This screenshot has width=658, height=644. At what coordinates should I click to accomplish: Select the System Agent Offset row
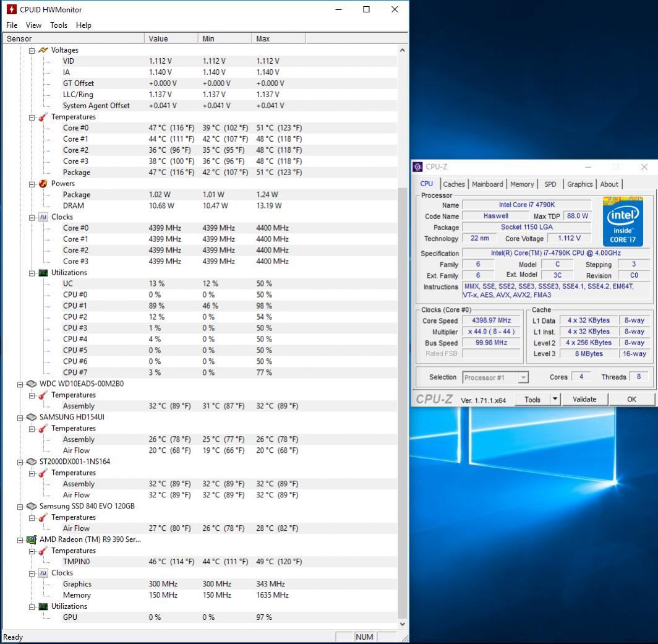pos(229,106)
